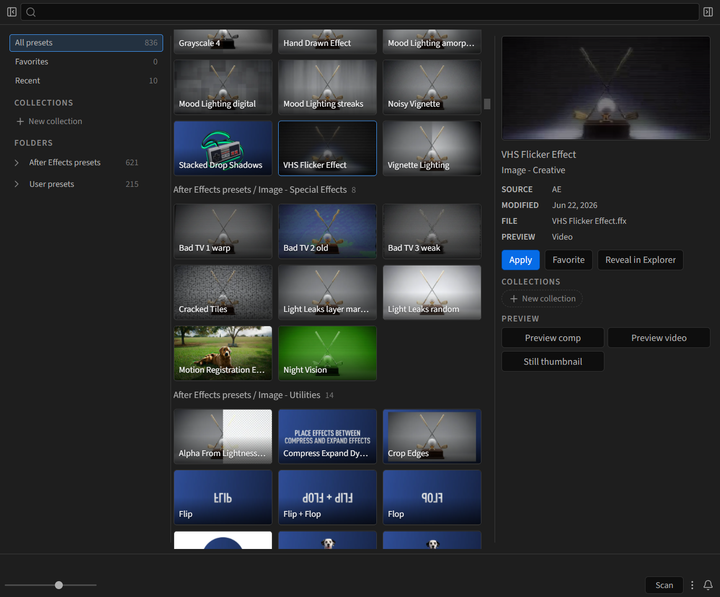Image resolution: width=720 pixels, height=597 pixels.
Task: Toggle the right details panel icon
Action: coord(708,12)
